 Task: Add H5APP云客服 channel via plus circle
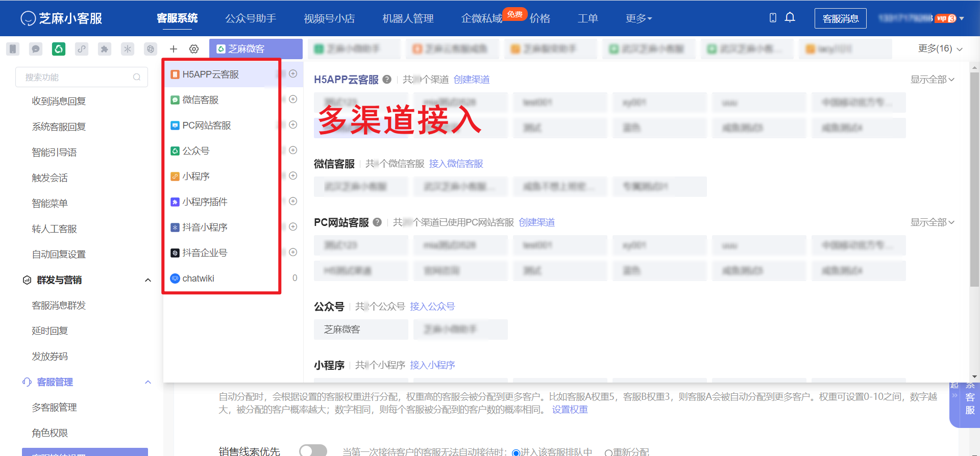point(293,73)
